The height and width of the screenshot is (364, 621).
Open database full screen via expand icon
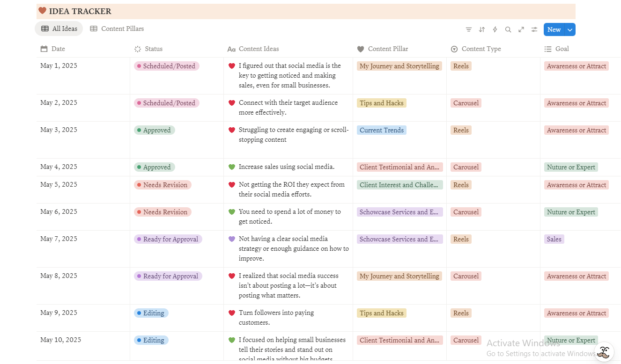point(521,29)
